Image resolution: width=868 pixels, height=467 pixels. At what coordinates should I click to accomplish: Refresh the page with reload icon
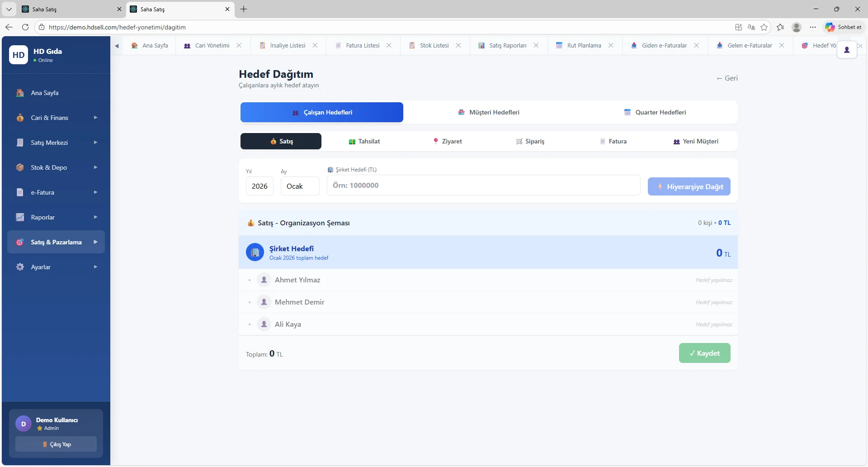point(25,27)
